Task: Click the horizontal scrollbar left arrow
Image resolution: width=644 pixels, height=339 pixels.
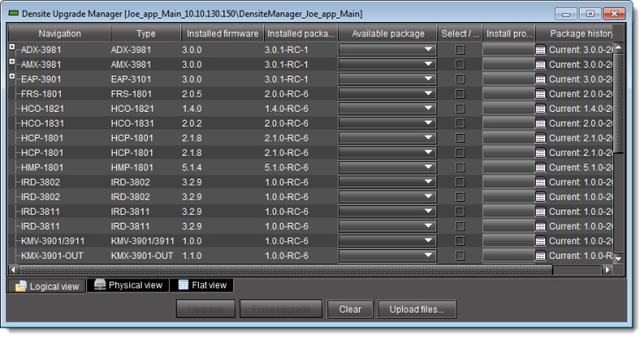Action: pos(13,270)
